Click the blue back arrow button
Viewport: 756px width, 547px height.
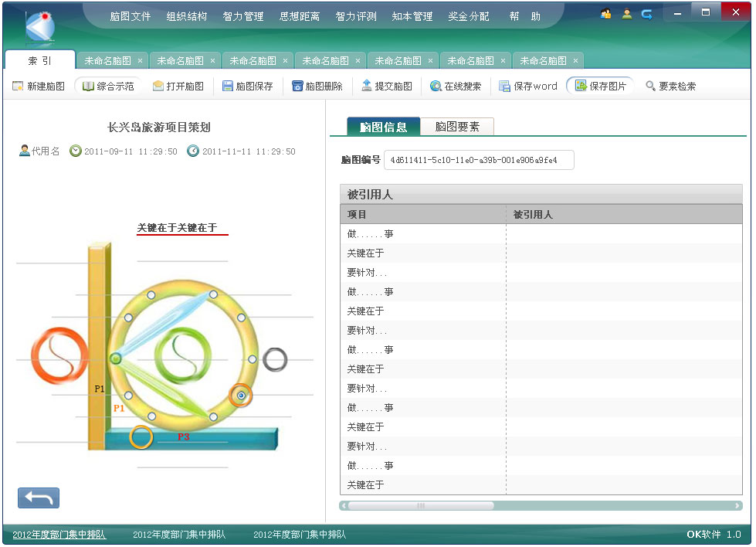[x=39, y=498]
